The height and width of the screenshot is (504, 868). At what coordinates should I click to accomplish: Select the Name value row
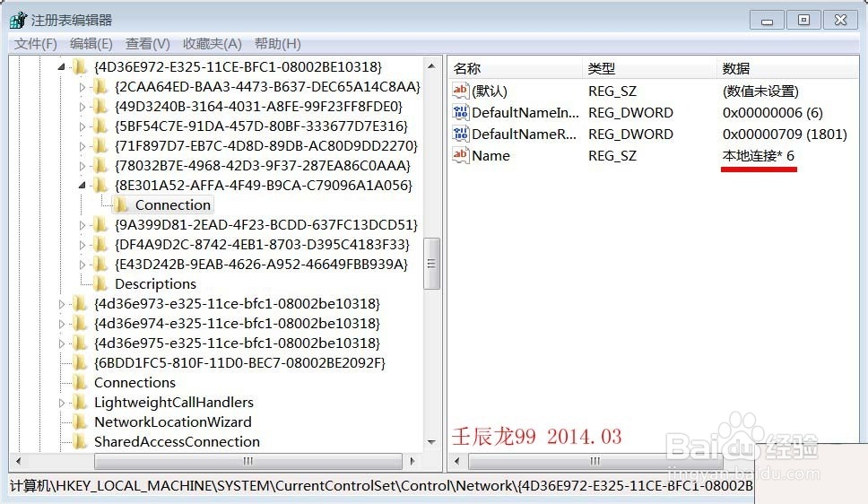pos(653,156)
